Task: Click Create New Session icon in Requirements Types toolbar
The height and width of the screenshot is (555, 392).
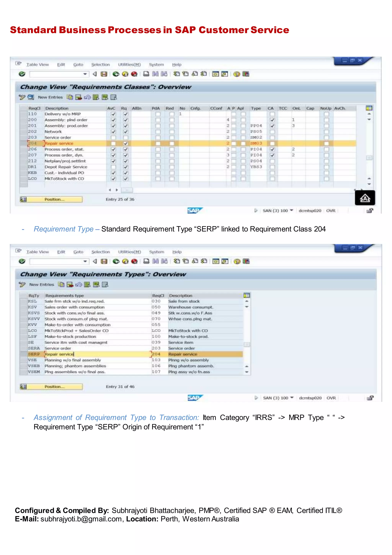Action: coord(216,261)
